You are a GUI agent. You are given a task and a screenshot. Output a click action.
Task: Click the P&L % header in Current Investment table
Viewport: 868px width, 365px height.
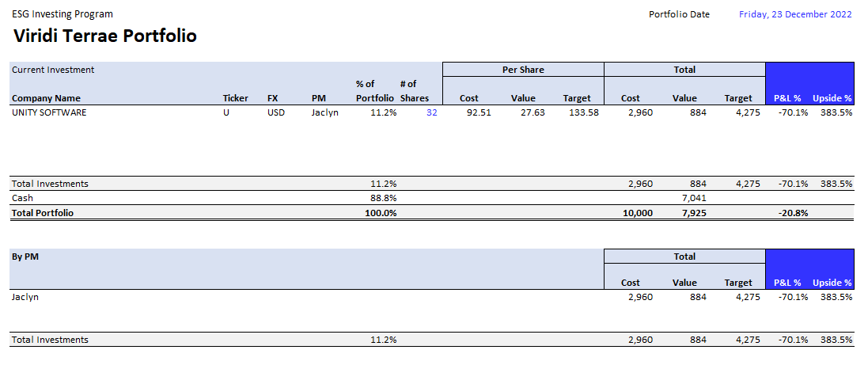coord(789,99)
